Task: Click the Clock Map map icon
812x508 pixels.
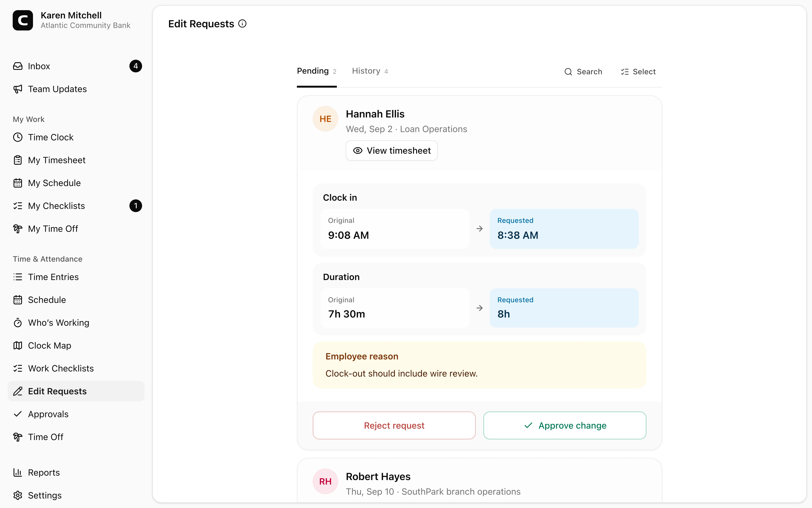Action: 18,346
